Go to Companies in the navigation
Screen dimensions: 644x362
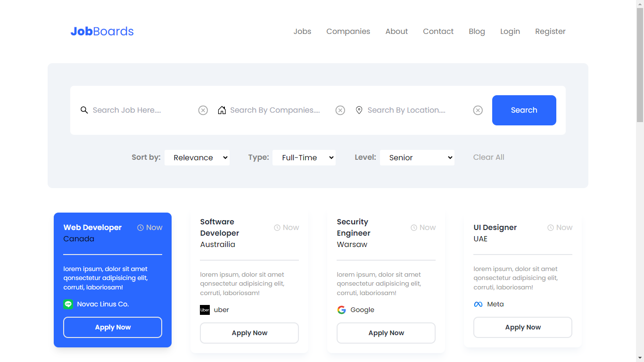point(348,32)
